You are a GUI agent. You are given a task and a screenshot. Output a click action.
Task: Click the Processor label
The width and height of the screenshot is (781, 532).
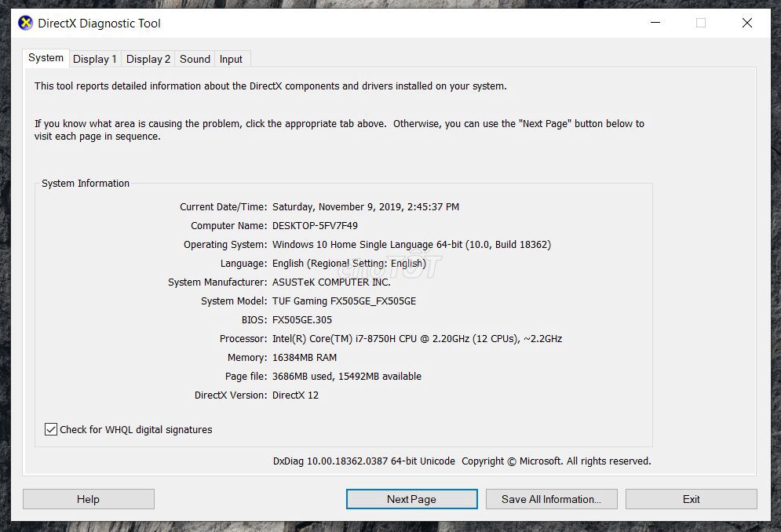[x=243, y=339]
